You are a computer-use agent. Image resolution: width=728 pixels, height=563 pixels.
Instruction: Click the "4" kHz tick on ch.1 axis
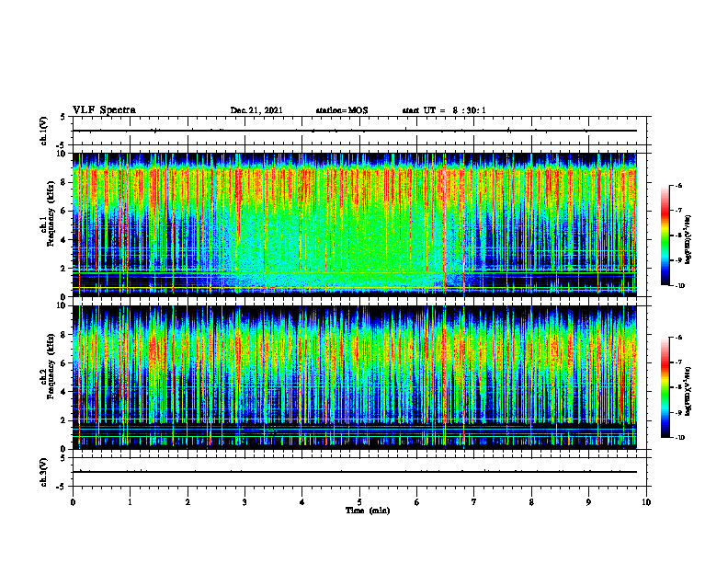tap(63, 240)
